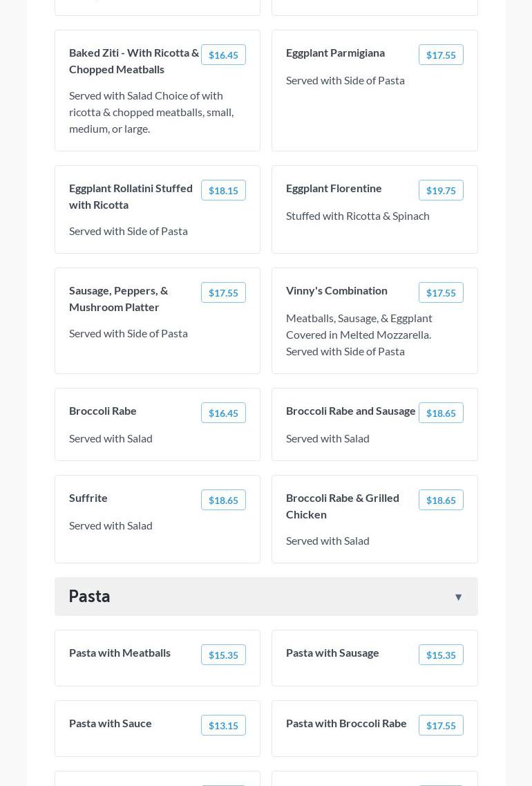Select the Broccoli Rabe & Grilled Chicken price
Viewport: 532px width, 786px height.
[441, 500]
